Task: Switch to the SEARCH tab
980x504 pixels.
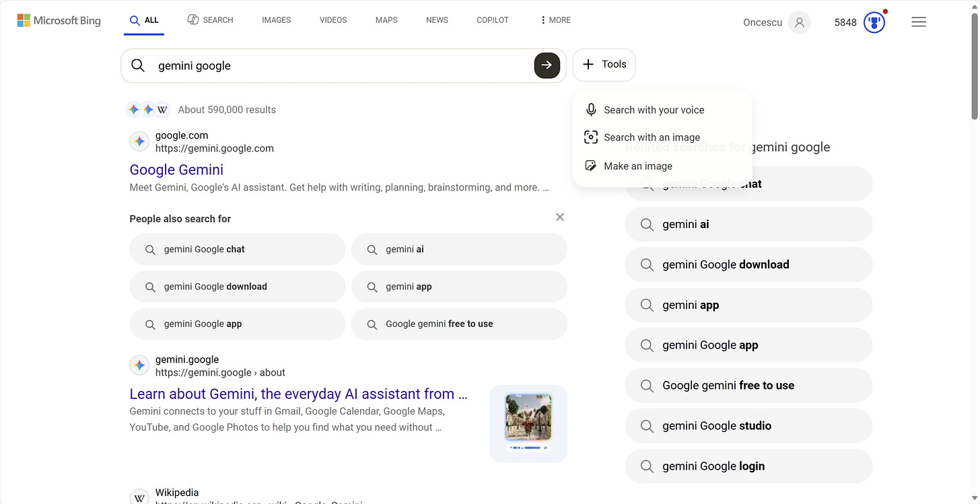Action: (x=210, y=20)
